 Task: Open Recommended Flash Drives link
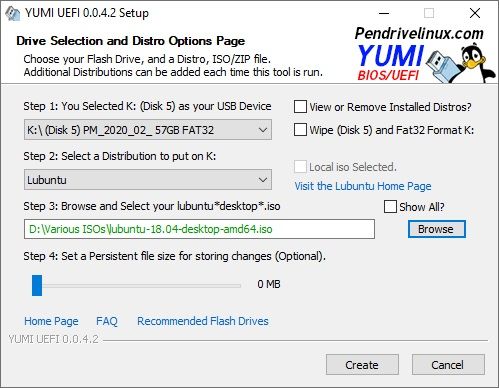[x=203, y=321]
